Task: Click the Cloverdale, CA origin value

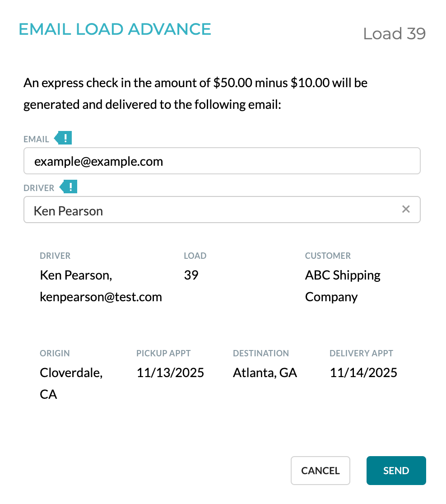Action: tap(71, 383)
